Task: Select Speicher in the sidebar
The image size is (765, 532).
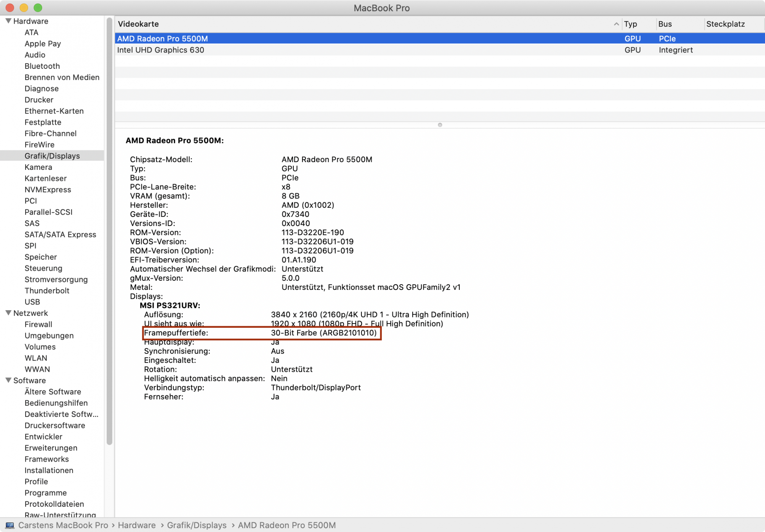Action: tap(41, 257)
